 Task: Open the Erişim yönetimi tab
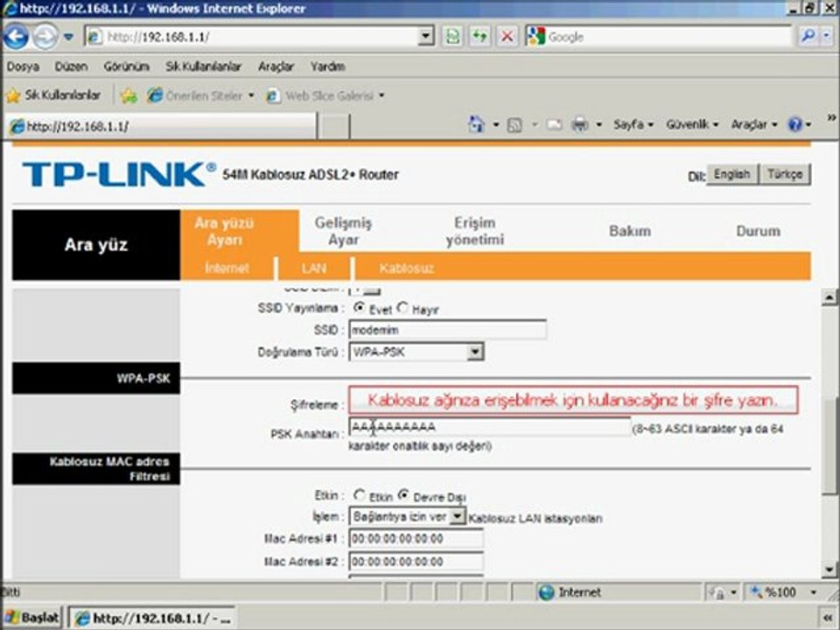pos(474,231)
